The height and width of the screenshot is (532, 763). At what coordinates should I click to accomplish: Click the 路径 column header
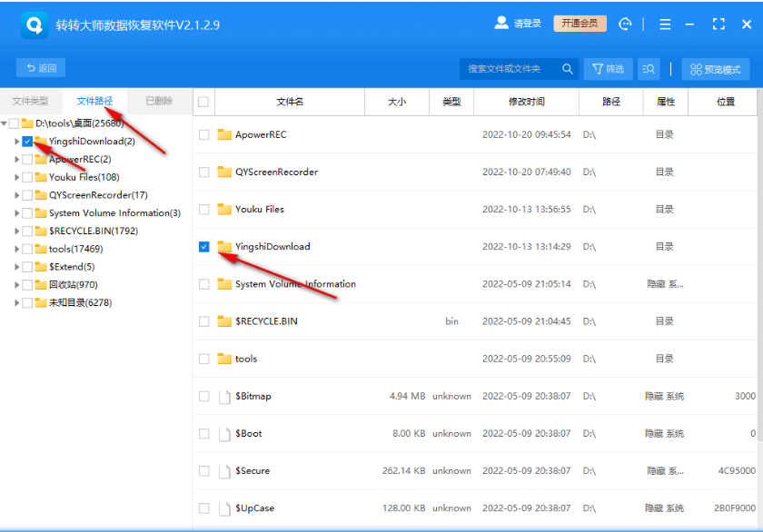[611, 102]
